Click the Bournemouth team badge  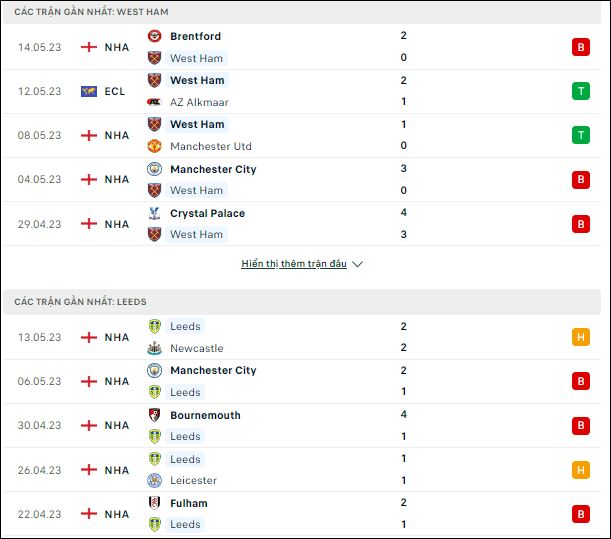(x=154, y=415)
